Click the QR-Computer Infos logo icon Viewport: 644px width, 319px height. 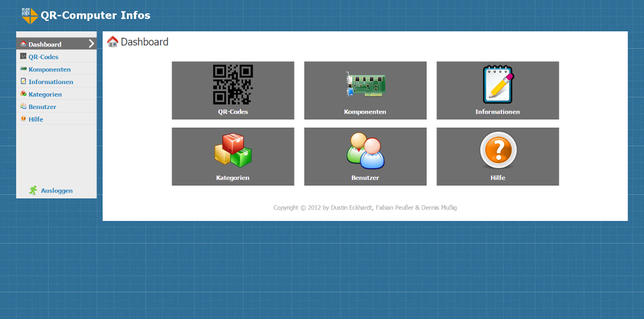tap(30, 16)
